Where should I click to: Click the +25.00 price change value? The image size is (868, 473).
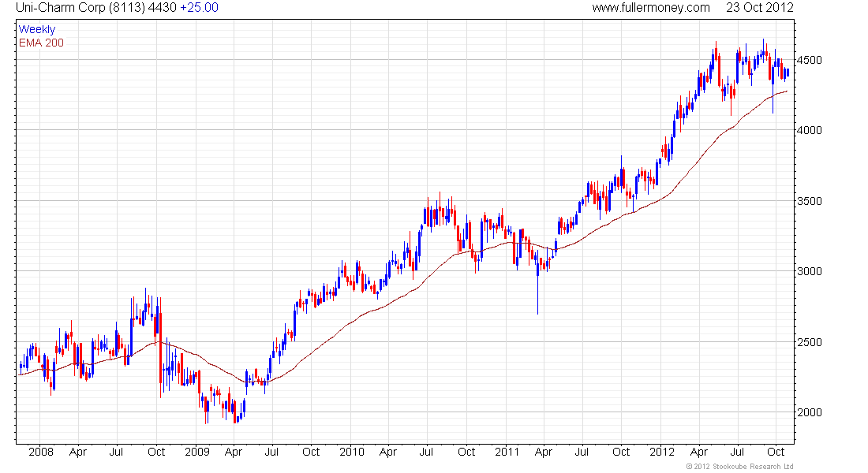point(200,8)
